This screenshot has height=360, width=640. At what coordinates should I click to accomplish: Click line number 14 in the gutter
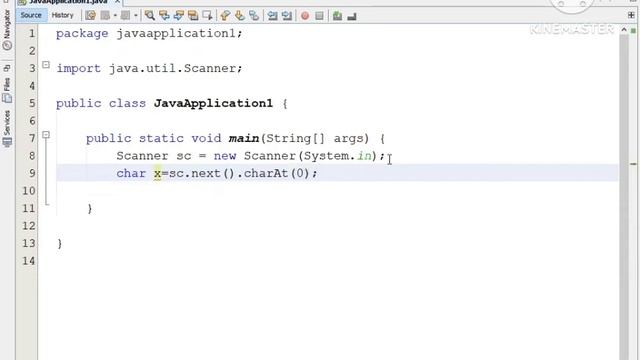[x=29, y=260]
